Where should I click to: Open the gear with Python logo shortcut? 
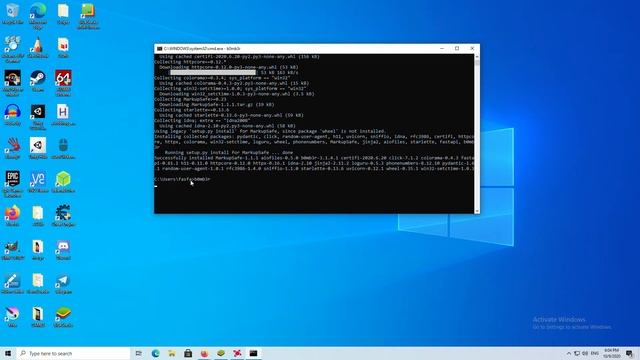(63, 216)
